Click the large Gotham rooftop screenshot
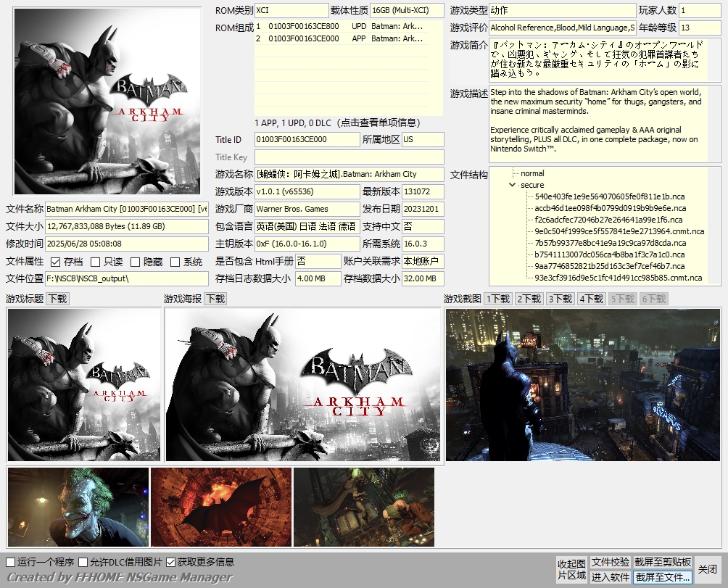The height and width of the screenshot is (588, 728). point(583,385)
